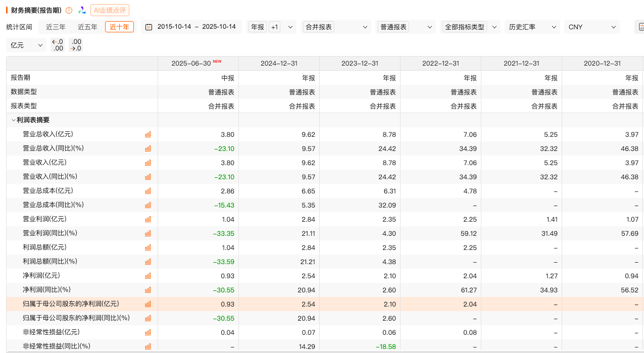
Task: Select the 近十年 range option
Action: (x=119, y=27)
